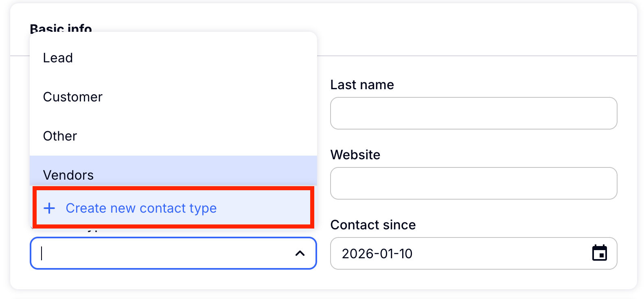Collapse the contact type dropdown chevron

pos(300,253)
